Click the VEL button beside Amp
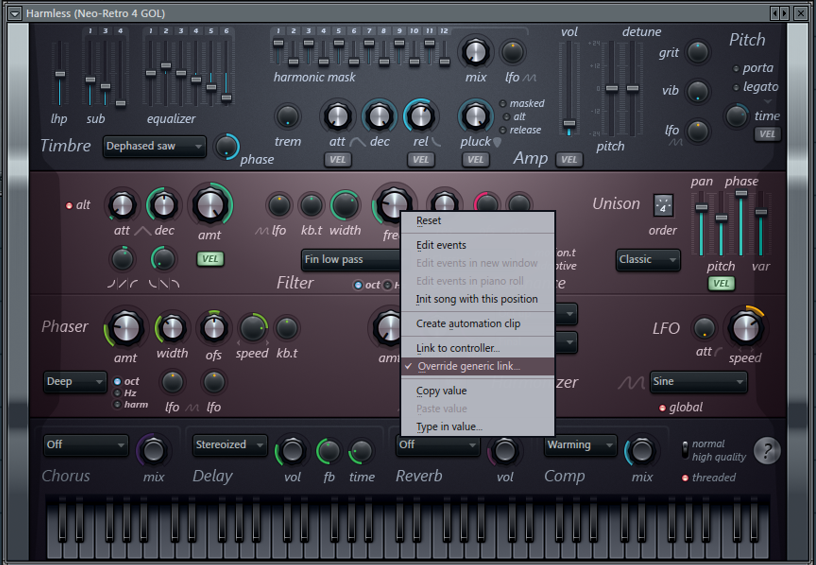This screenshot has width=816, height=565. pyautogui.click(x=569, y=160)
